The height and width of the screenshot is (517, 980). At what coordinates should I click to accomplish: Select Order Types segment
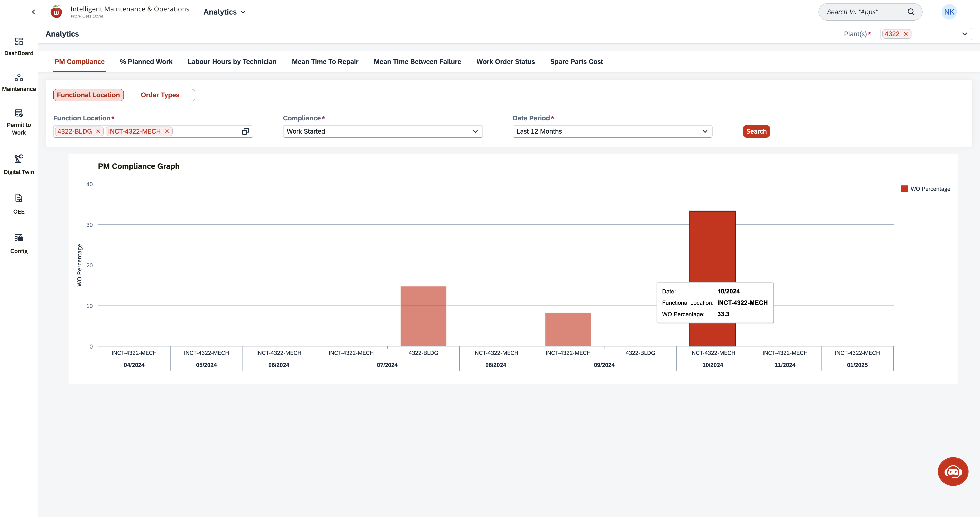point(160,95)
